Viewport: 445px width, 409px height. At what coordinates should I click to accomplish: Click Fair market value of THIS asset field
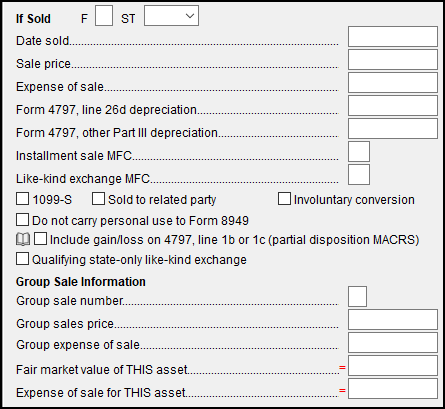click(x=393, y=365)
